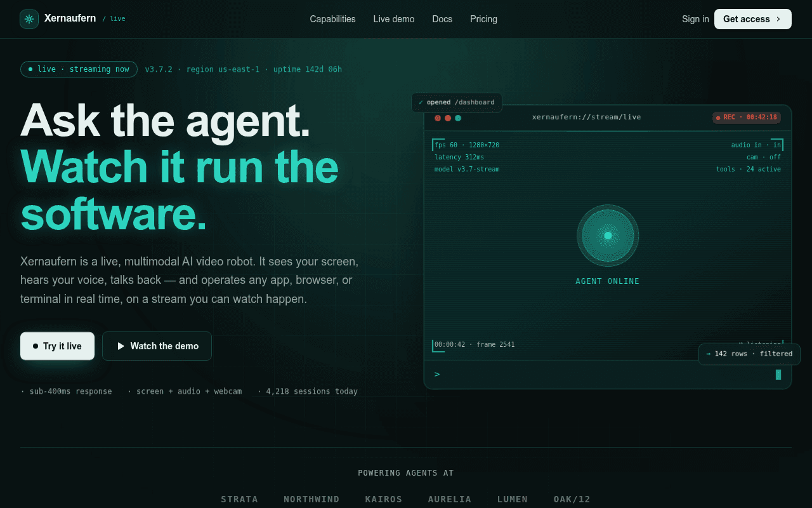Click the xernaufern://stream/live address text
The width and height of the screenshot is (812, 508).
tap(586, 117)
